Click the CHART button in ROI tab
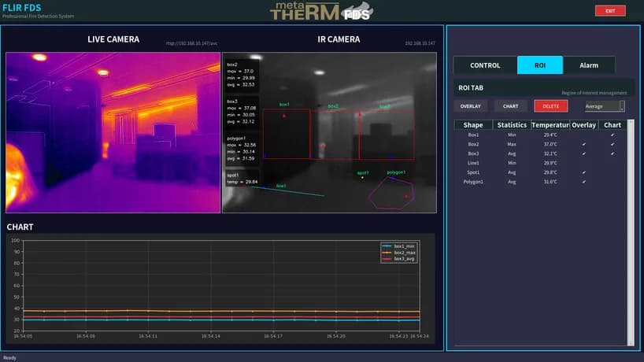 (x=510, y=106)
